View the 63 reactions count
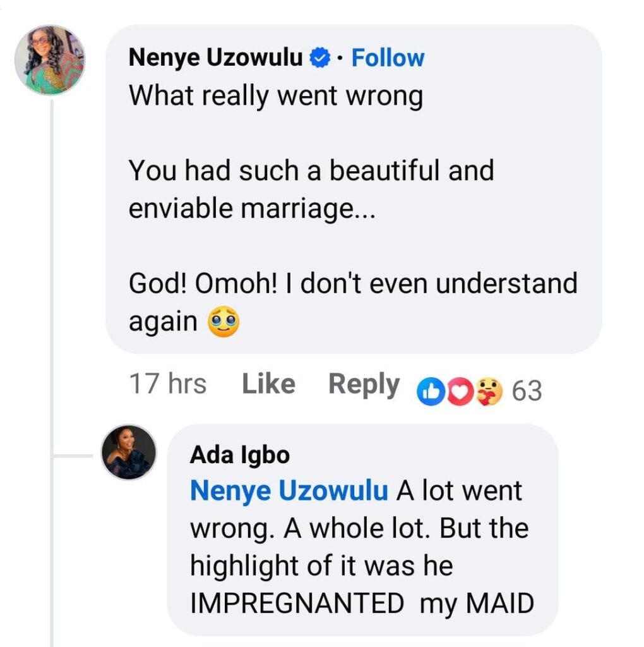Viewport: 644px width, 647px height. point(527,391)
